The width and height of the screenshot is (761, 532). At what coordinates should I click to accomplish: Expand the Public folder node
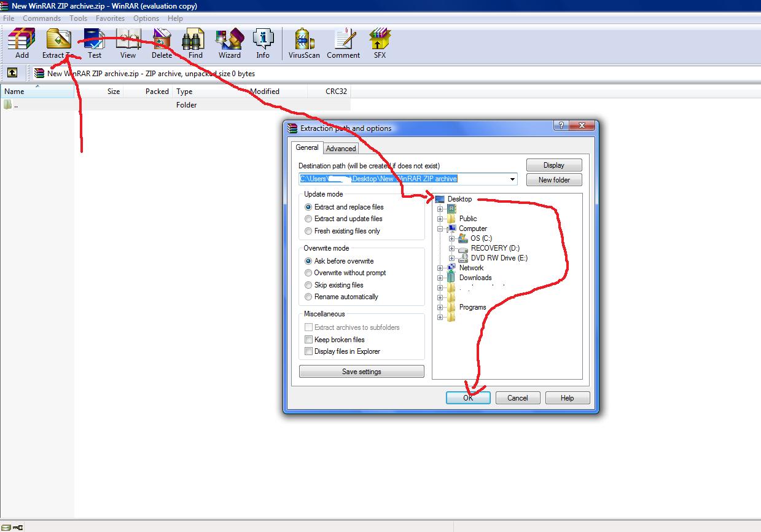pos(440,219)
